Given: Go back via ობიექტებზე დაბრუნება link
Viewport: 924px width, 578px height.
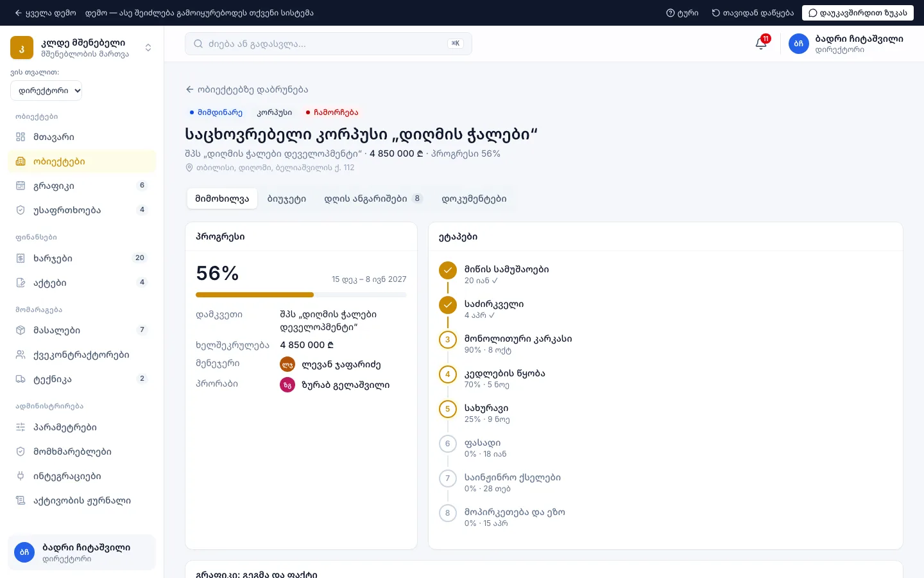Looking at the screenshot, I should pyautogui.click(x=247, y=89).
